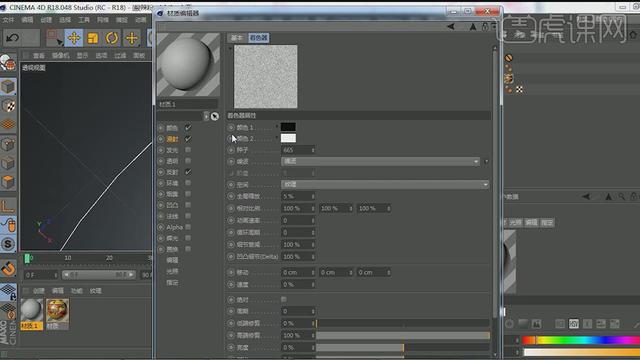Image resolution: width=640 pixels, height=360 pixels.
Task: Click the checker tag icon in Object Manager
Action: click(x=519, y=89)
